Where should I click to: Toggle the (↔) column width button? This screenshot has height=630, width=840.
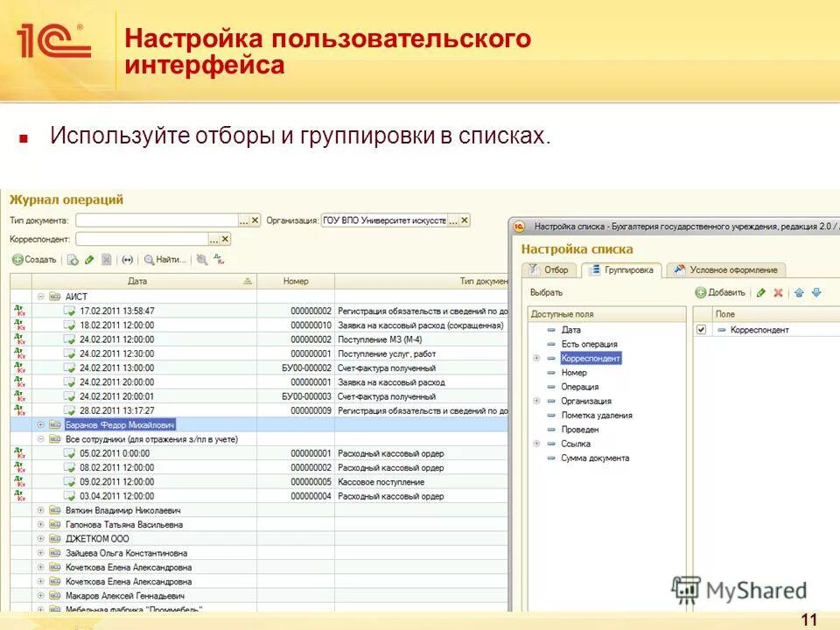(126, 260)
